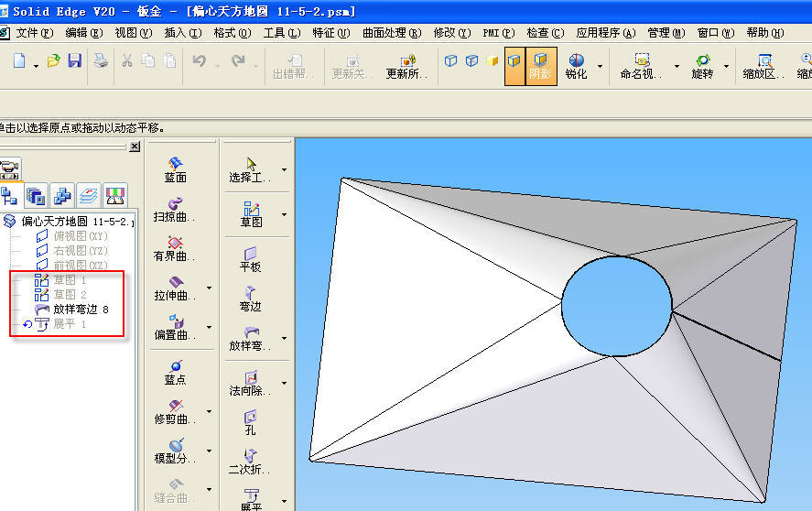Screen dimensions: 812x511
Task: Select the small yellow cube display icon
Action: coord(492,61)
